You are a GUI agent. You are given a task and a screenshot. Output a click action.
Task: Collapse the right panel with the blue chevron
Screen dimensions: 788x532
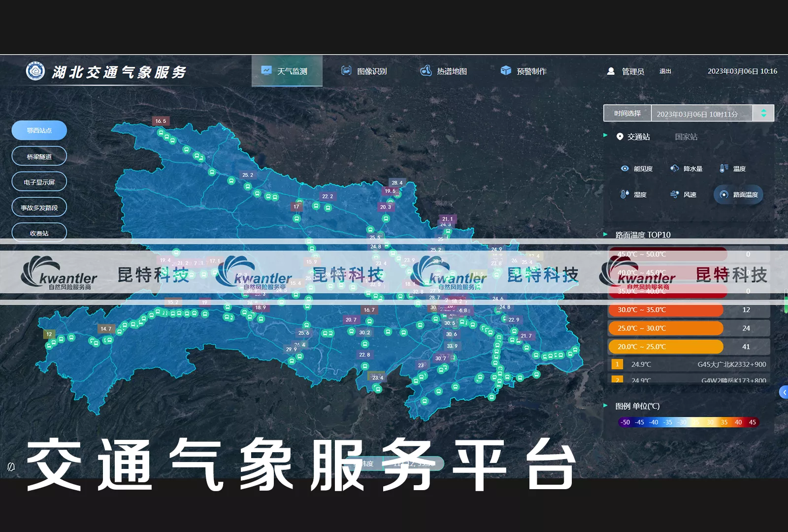coord(784,392)
